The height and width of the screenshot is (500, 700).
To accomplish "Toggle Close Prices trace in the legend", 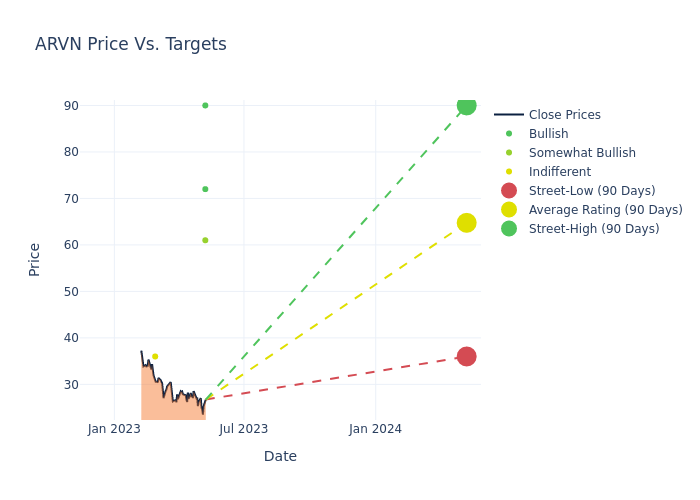I will (x=564, y=115).
